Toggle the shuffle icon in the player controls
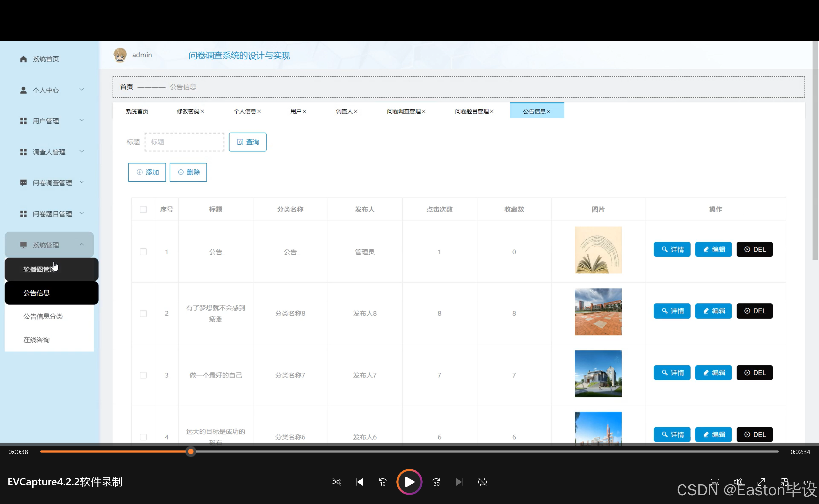The height and width of the screenshot is (504, 819). pyautogui.click(x=336, y=482)
